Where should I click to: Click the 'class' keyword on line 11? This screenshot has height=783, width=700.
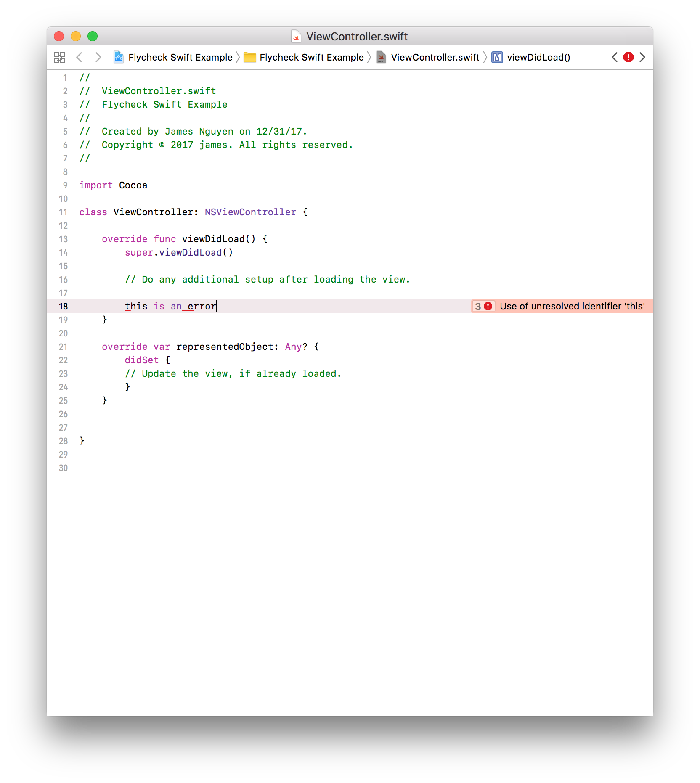coord(93,212)
